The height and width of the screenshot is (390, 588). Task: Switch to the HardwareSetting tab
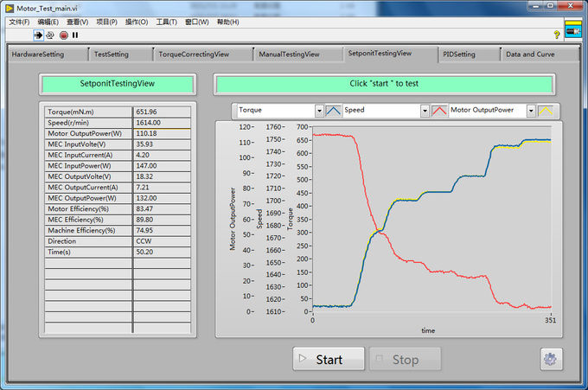tap(38, 54)
